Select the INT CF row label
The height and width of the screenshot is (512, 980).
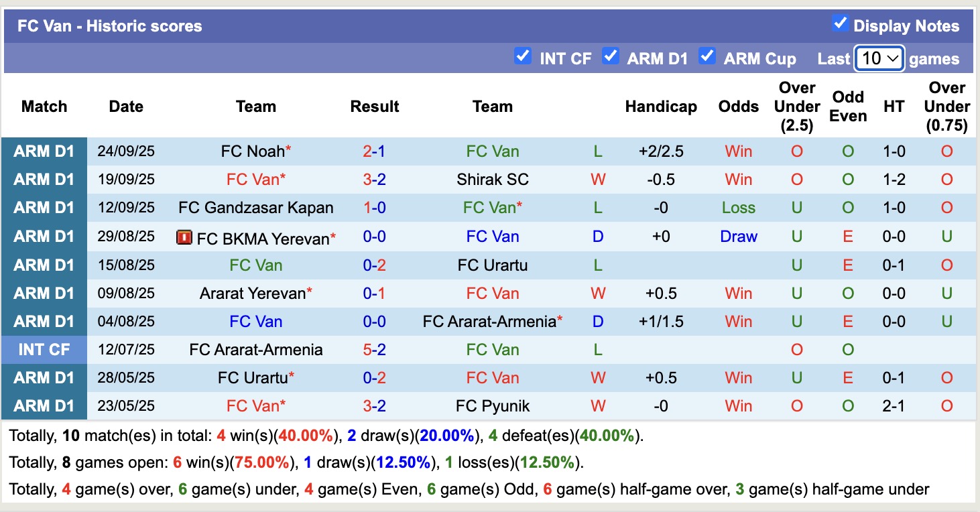[x=44, y=349]
